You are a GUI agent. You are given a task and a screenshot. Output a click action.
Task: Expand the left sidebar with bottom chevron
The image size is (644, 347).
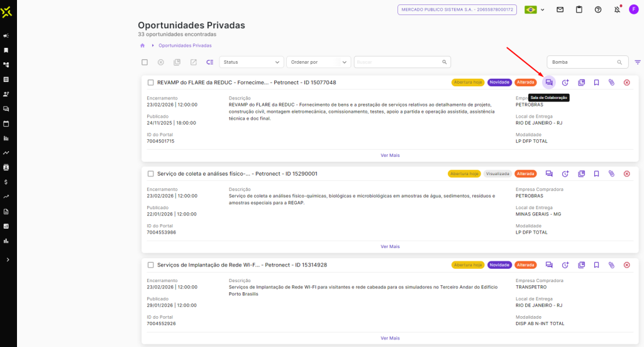pos(8,259)
